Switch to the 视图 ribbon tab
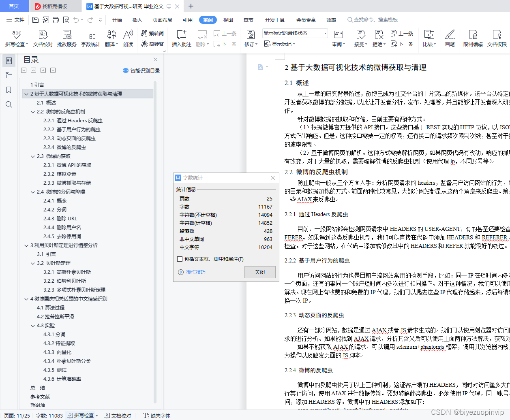510x420 pixels. click(x=228, y=19)
